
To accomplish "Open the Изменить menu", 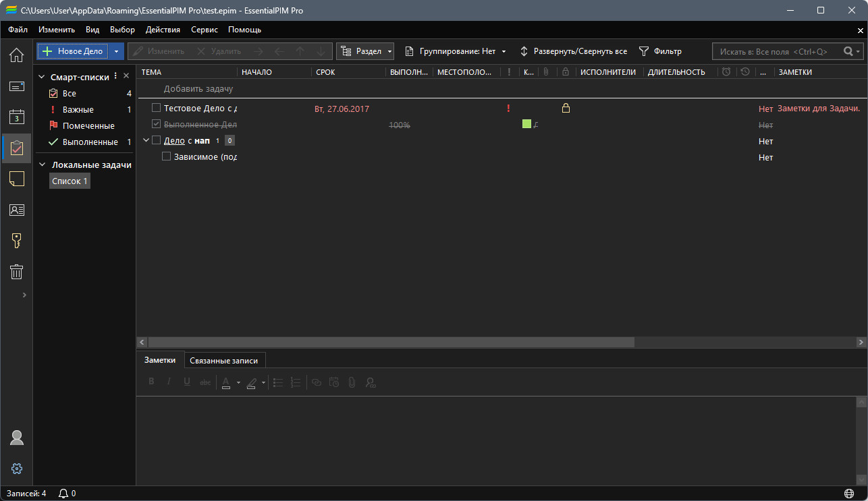I will coord(57,30).
